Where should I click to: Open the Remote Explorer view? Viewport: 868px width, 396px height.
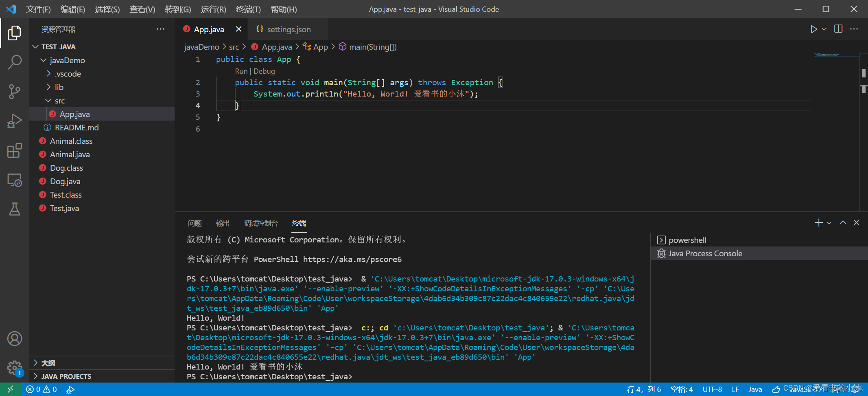pos(15,180)
